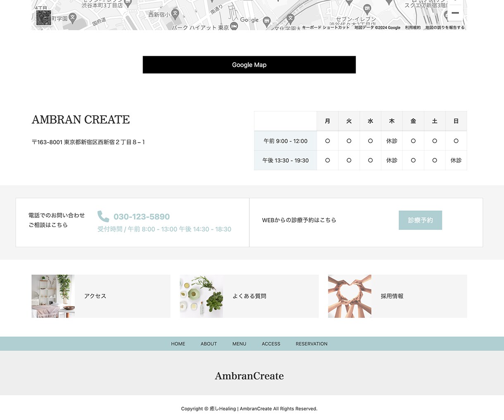Click the 日 column header in schedule

coord(456,121)
